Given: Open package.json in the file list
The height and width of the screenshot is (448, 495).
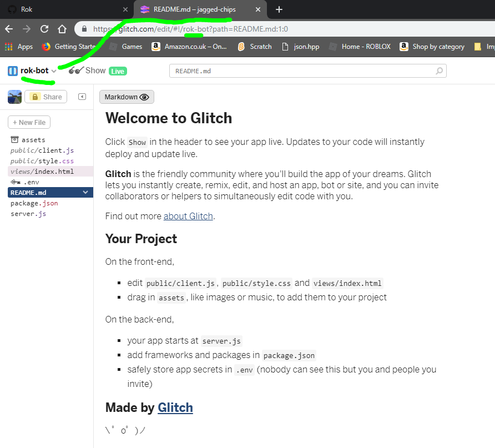Looking at the screenshot, I should [x=34, y=203].
